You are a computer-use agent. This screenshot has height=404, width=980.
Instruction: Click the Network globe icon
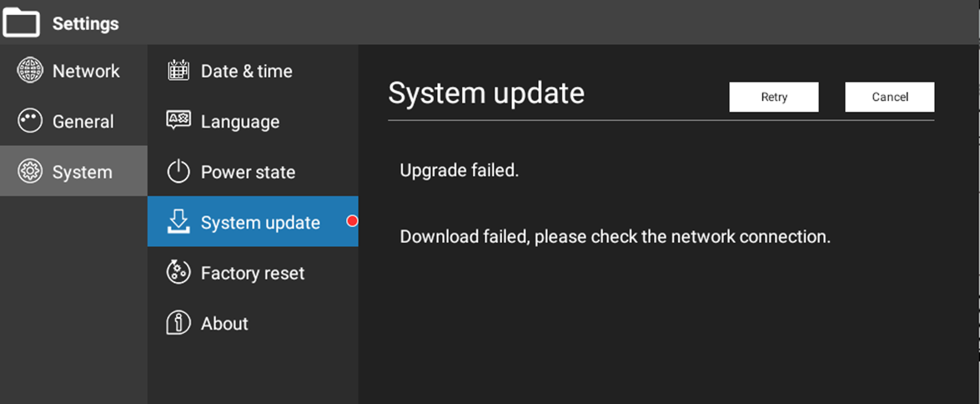click(30, 71)
